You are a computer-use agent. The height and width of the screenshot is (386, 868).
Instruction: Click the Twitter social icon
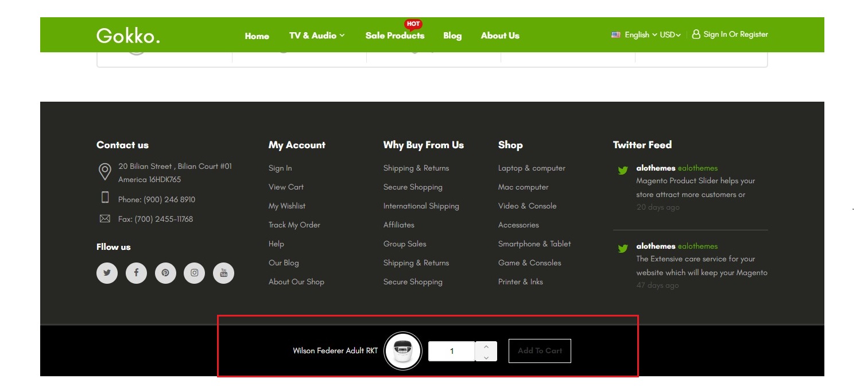(107, 273)
